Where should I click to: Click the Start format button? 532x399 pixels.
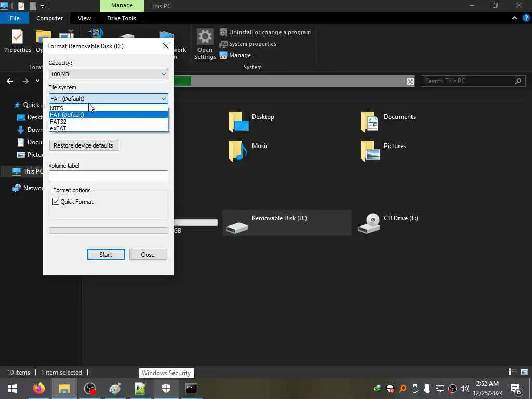pyautogui.click(x=106, y=255)
